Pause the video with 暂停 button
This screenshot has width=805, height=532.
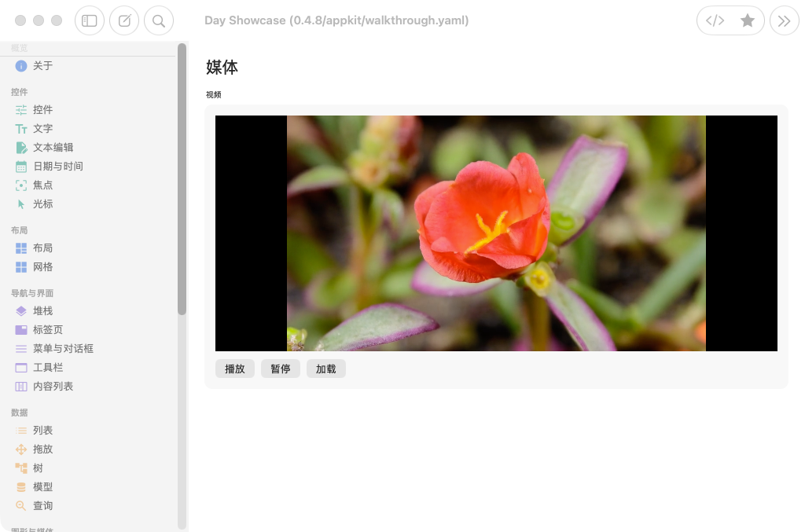pos(281,369)
